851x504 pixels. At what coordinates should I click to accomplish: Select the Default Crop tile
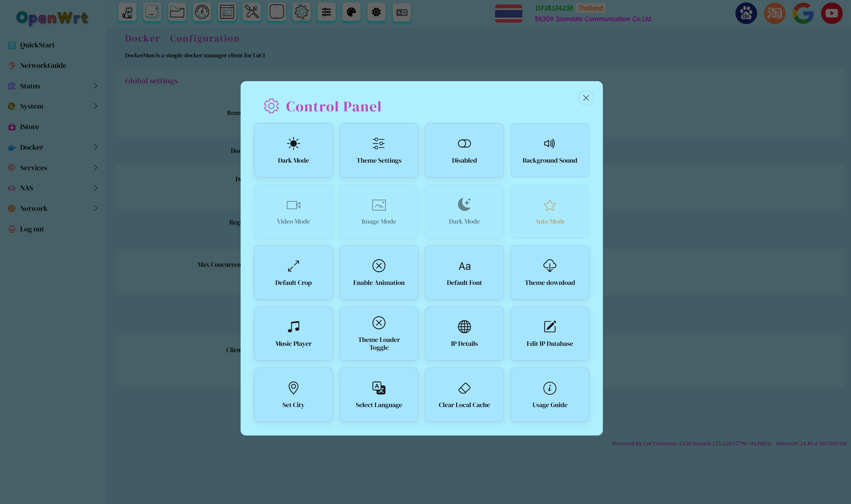click(293, 273)
